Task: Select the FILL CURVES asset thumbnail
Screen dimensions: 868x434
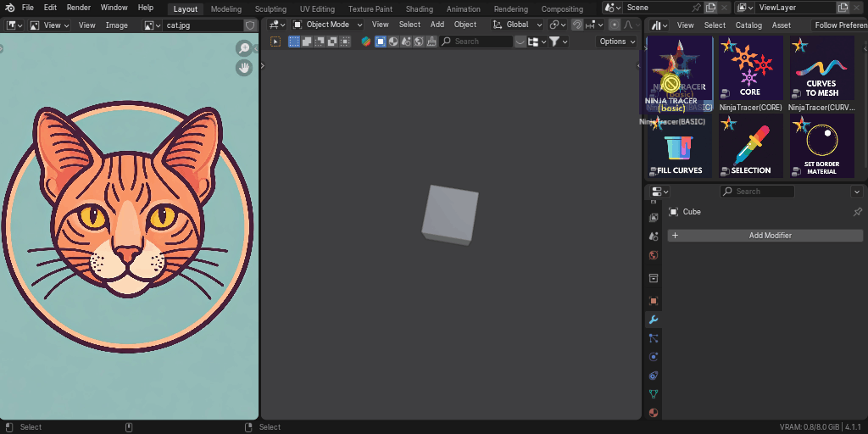Action: coord(680,146)
